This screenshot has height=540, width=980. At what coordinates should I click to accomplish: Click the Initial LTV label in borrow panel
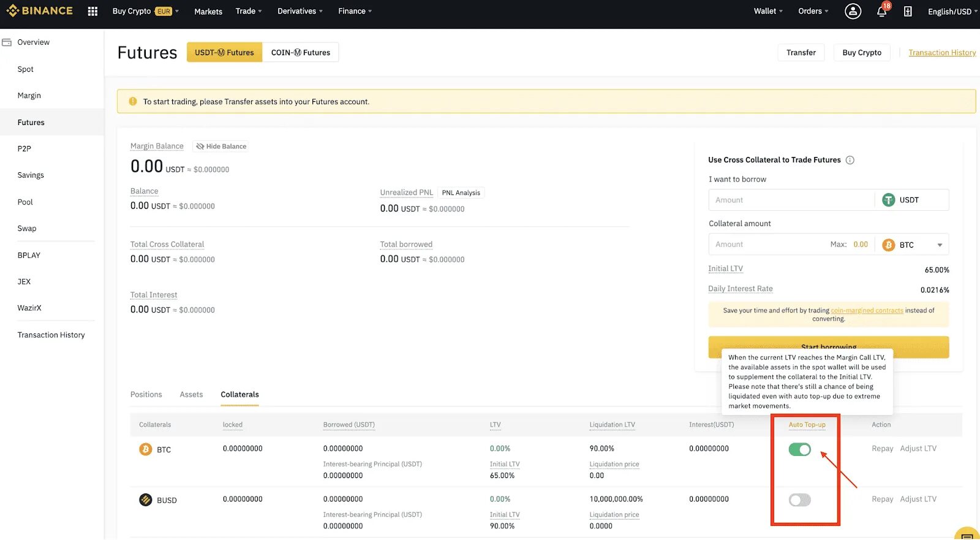pos(725,268)
